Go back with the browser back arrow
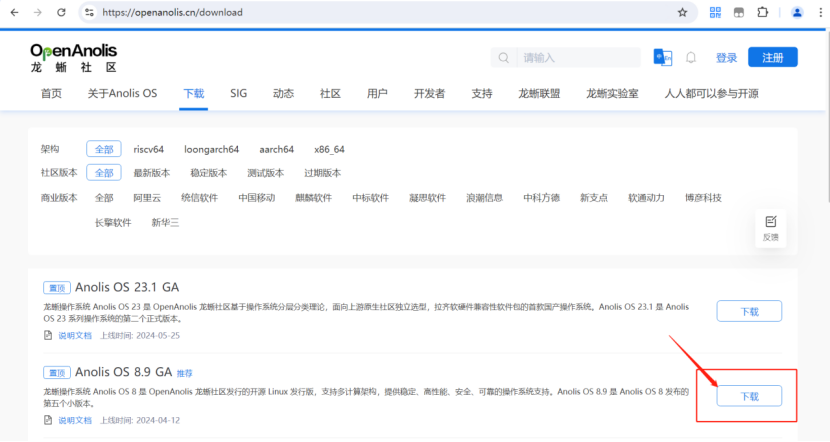 click(x=14, y=12)
